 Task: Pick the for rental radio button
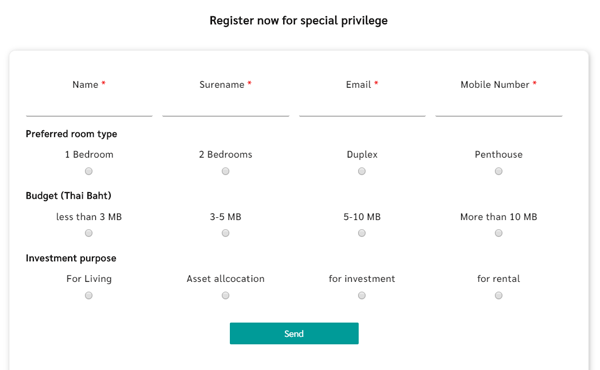point(498,295)
